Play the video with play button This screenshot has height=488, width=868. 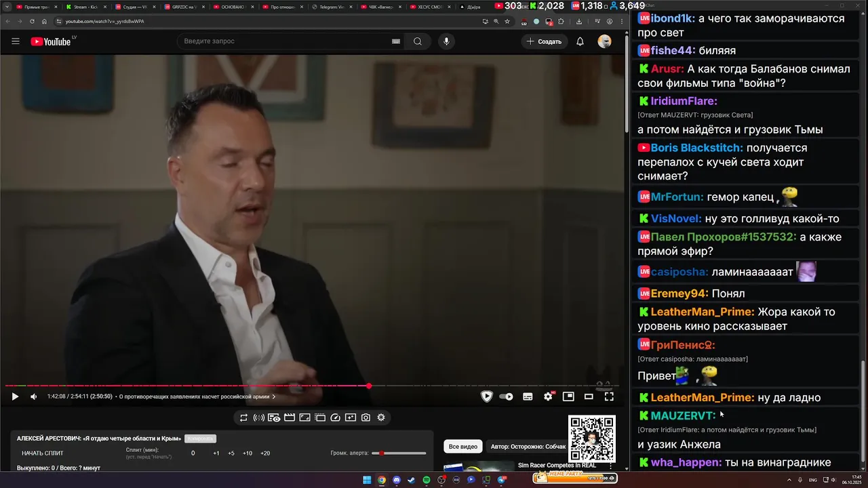(x=15, y=396)
